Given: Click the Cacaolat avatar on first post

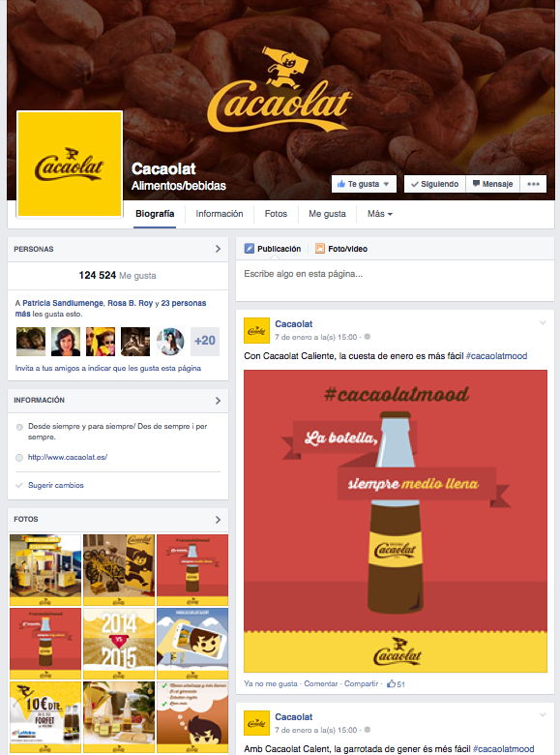Looking at the screenshot, I should pos(256,331).
